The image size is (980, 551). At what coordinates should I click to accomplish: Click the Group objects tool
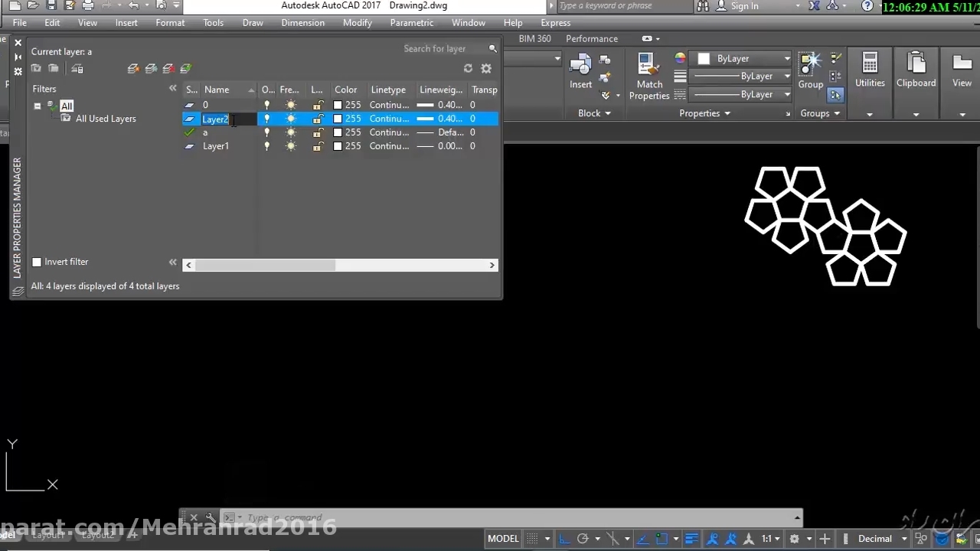[x=810, y=71]
